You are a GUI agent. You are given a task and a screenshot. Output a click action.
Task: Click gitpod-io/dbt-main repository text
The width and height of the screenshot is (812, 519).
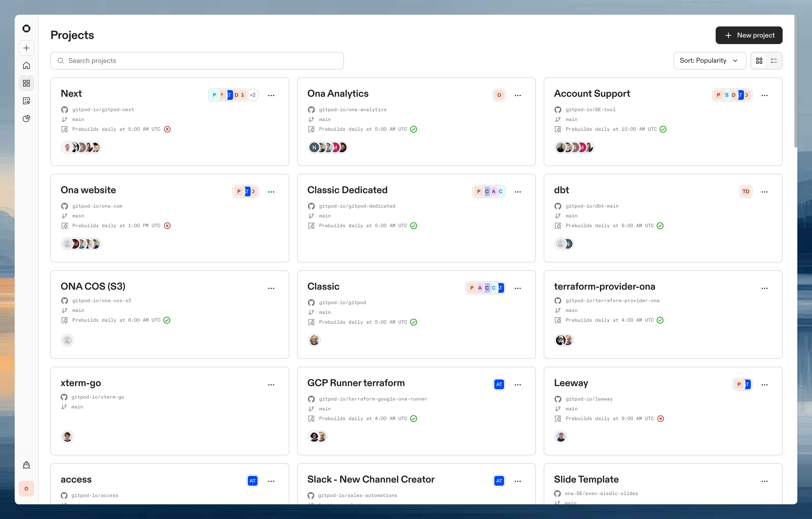pos(592,206)
